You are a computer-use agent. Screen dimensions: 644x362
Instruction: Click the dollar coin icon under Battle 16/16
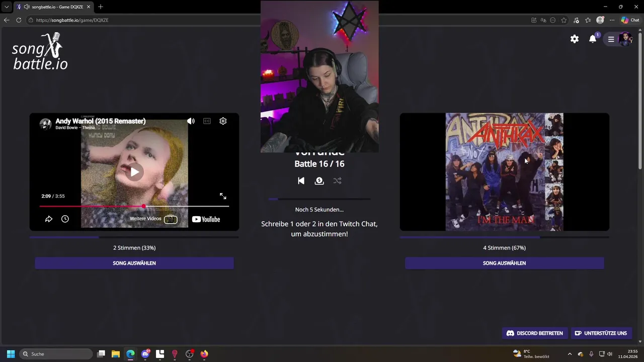pyautogui.click(x=319, y=181)
